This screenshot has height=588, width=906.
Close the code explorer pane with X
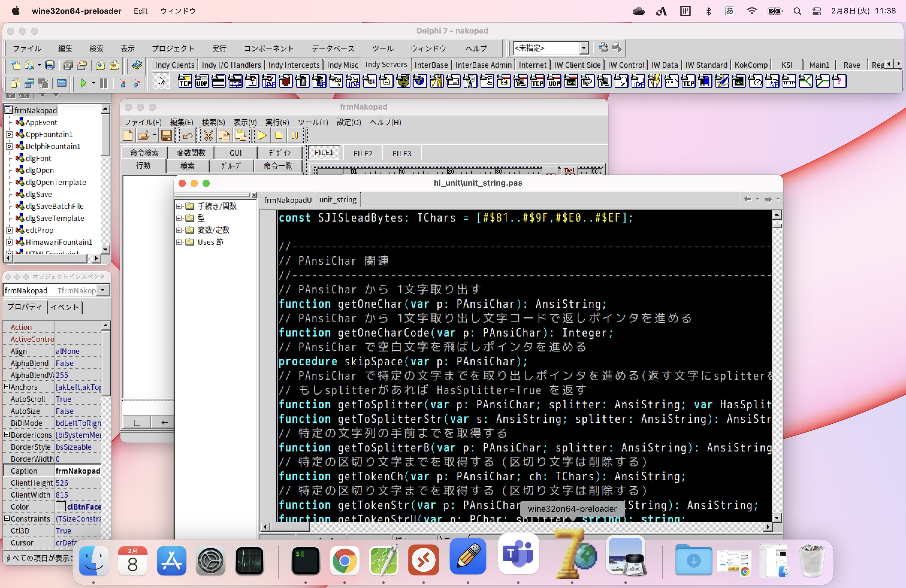pyautogui.click(x=253, y=195)
